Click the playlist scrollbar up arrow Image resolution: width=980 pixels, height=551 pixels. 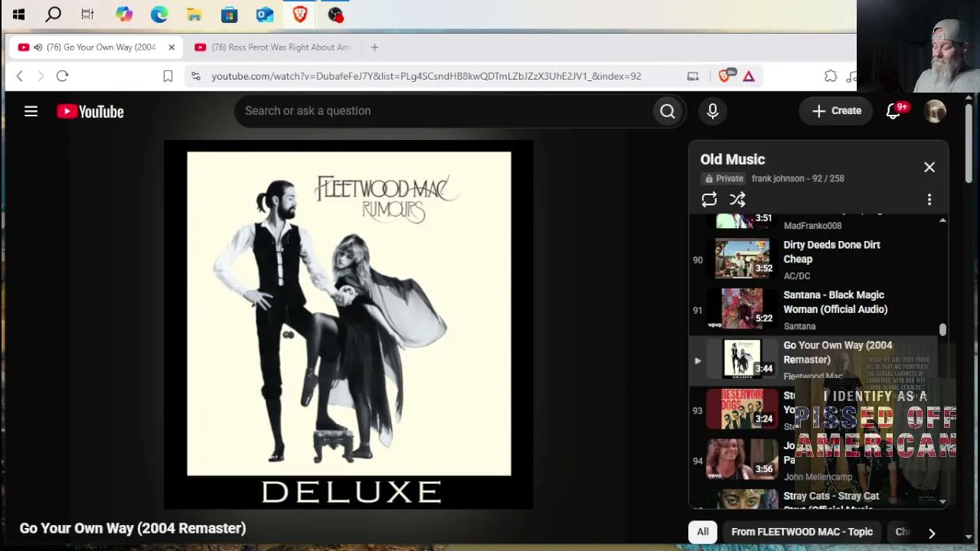tap(942, 220)
